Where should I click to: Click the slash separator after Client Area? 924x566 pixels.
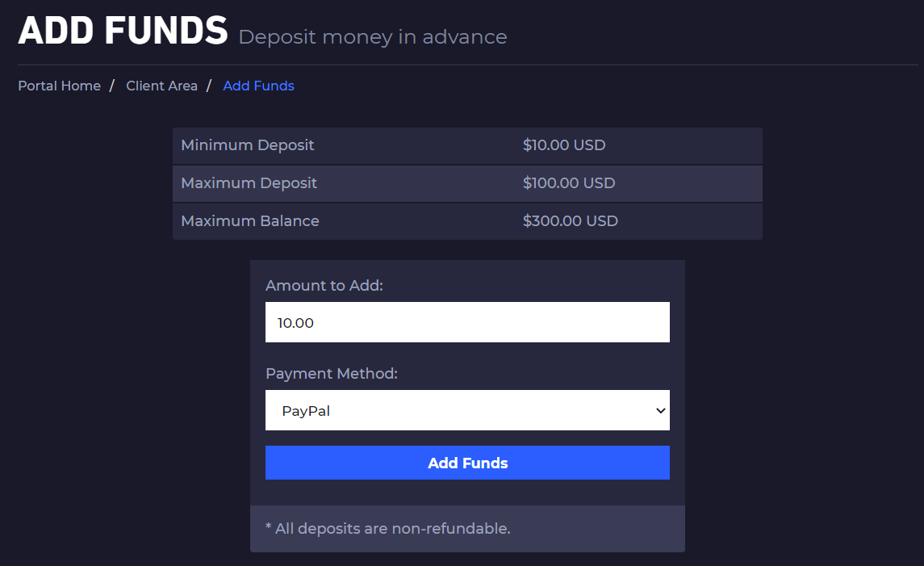210,86
